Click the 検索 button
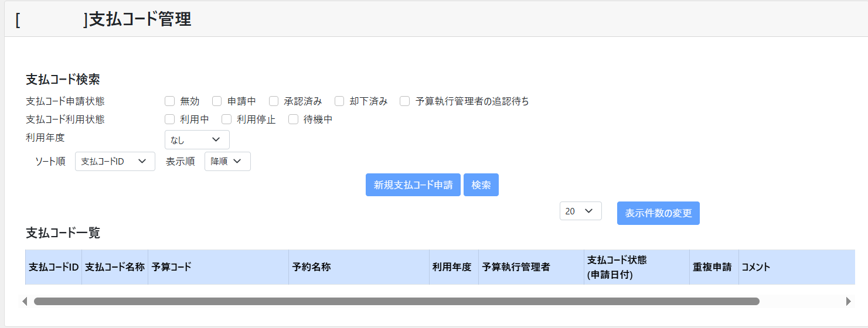 (x=481, y=185)
